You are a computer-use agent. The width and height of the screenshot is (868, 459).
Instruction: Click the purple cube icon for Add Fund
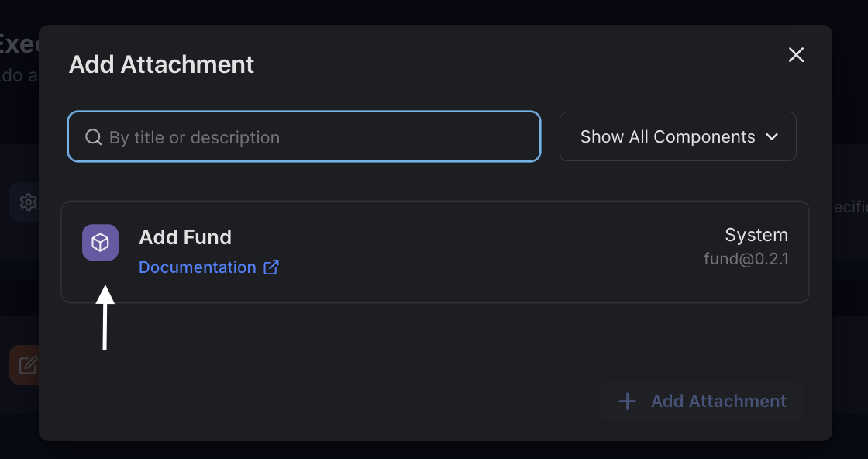pyautogui.click(x=100, y=243)
